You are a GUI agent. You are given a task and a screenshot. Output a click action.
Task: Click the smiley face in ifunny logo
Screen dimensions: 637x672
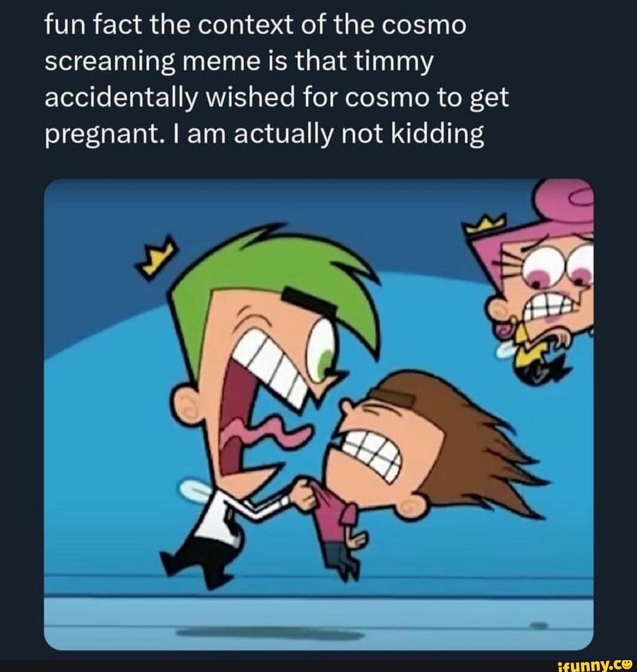[628, 664]
